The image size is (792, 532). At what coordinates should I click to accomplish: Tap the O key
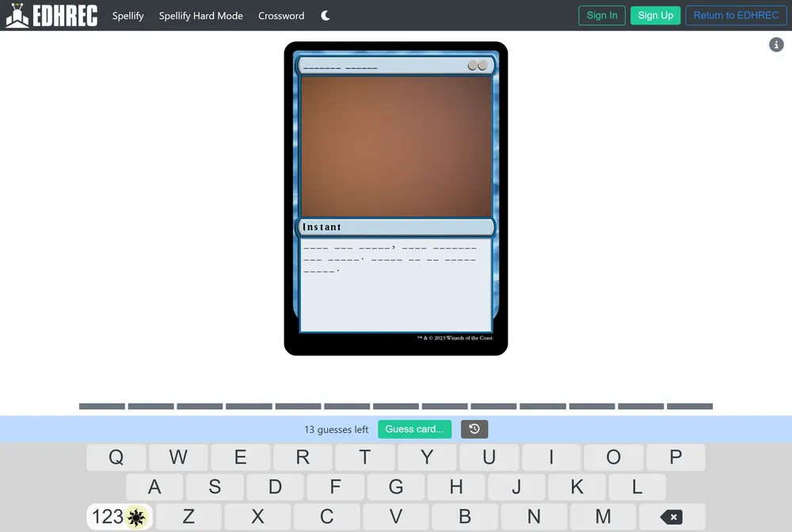[x=613, y=458]
